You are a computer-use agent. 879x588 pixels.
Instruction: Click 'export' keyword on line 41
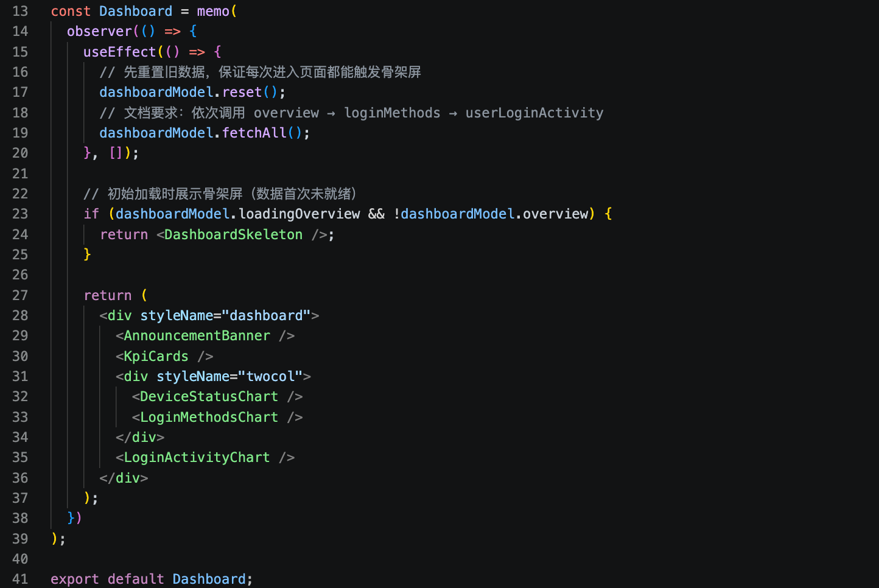point(75,579)
